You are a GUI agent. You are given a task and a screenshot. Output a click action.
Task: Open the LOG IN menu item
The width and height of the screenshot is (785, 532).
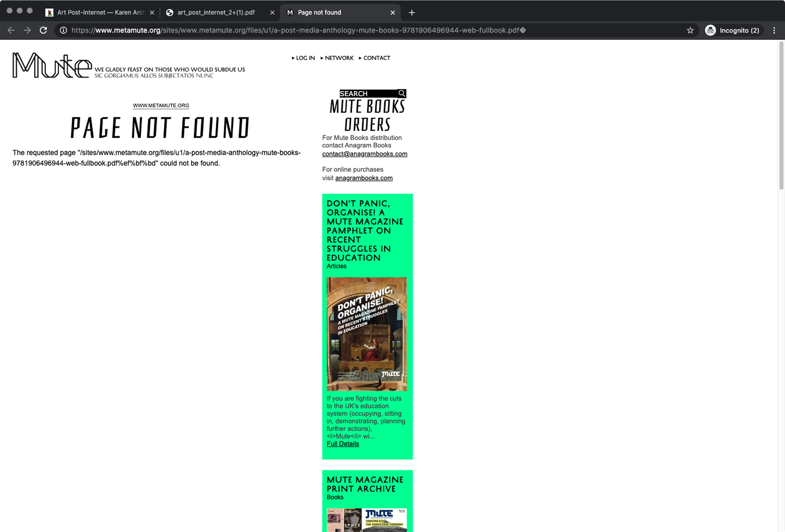(305, 58)
